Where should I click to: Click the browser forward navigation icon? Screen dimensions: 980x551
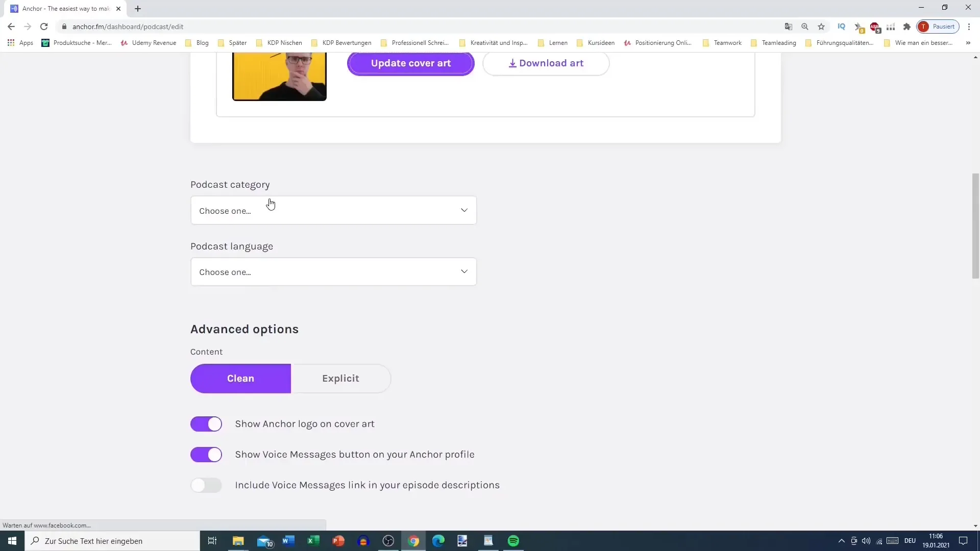pyautogui.click(x=27, y=27)
